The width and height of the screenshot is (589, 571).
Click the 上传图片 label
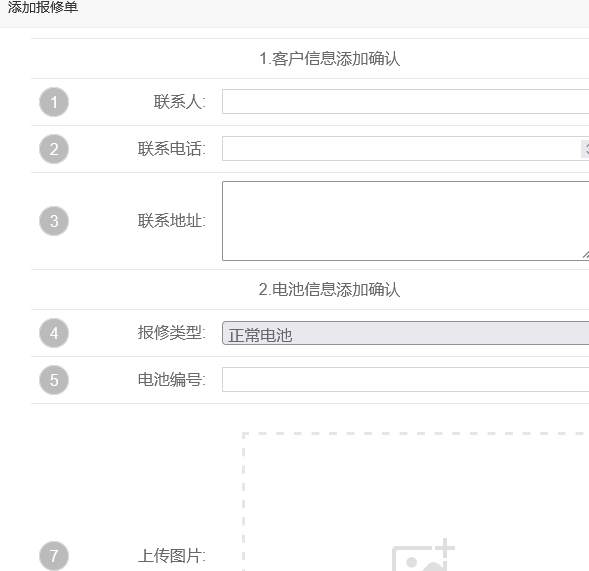pos(171,556)
